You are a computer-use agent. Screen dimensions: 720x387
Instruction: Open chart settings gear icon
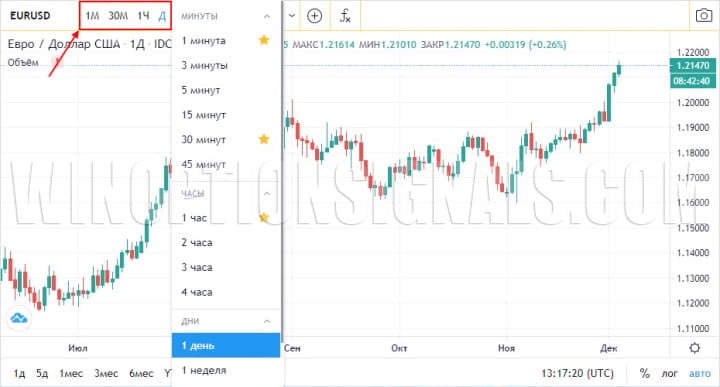(x=695, y=348)
